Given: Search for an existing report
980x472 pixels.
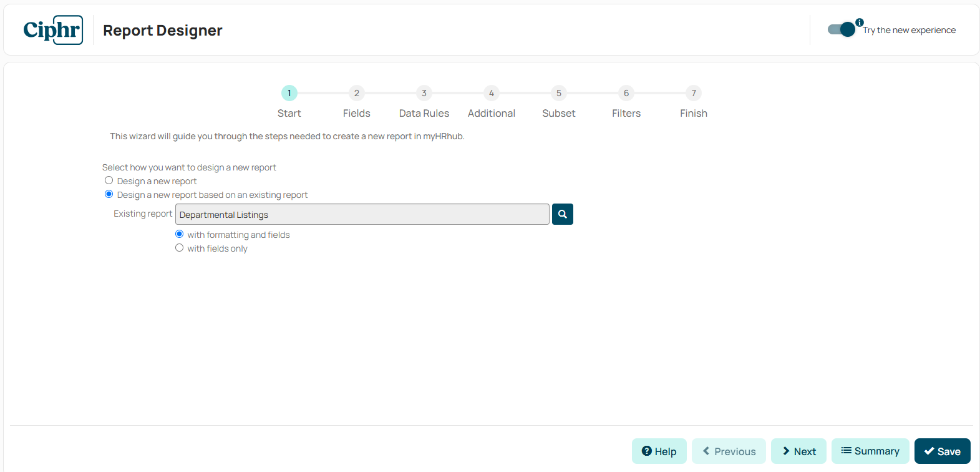Looking at the screenshot, I should point(562,214).
